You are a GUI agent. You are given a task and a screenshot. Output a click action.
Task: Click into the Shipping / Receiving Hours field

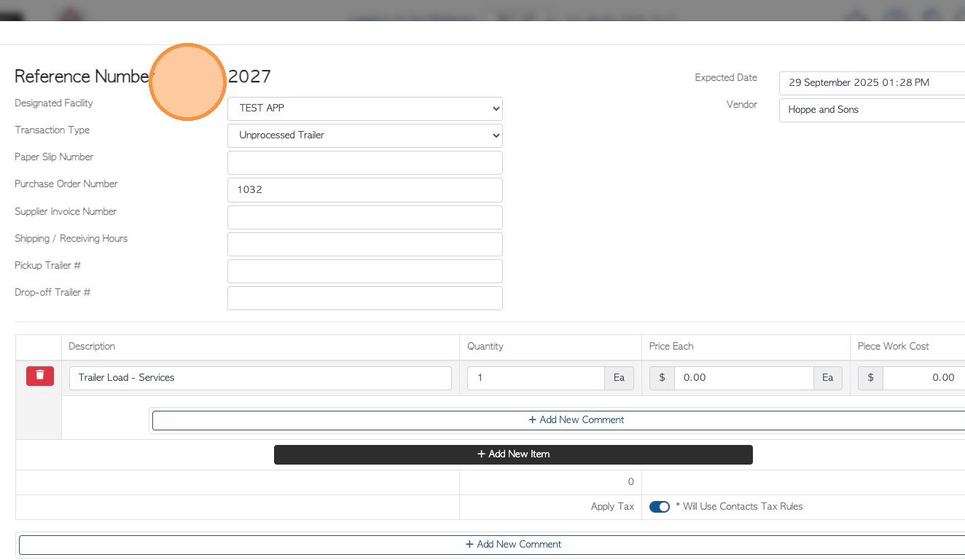click(x=365, y=244)
